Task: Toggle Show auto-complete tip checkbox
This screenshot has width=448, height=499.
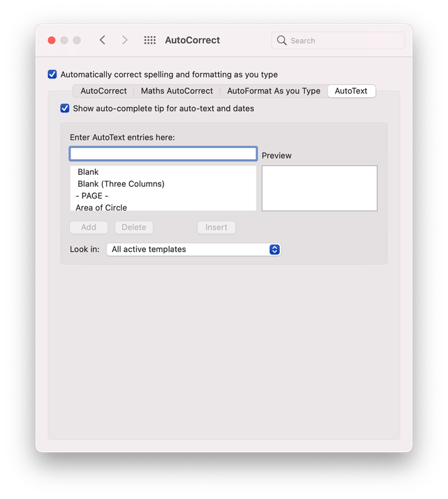Action: 65,108
